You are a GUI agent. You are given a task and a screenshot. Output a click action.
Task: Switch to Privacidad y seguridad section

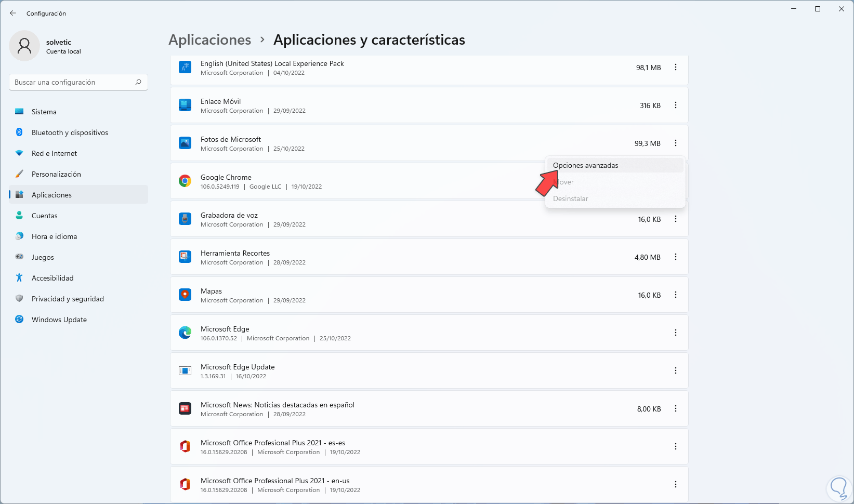68,299
